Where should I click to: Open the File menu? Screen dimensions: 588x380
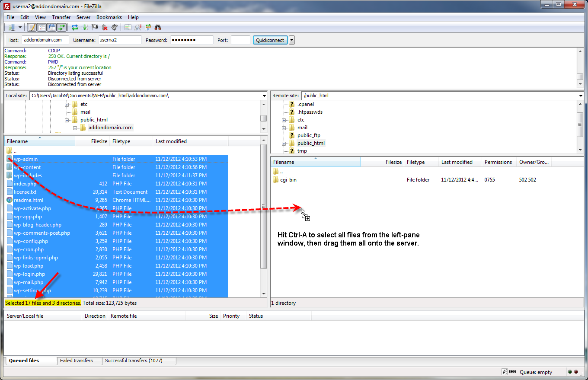tap(10, 17)
